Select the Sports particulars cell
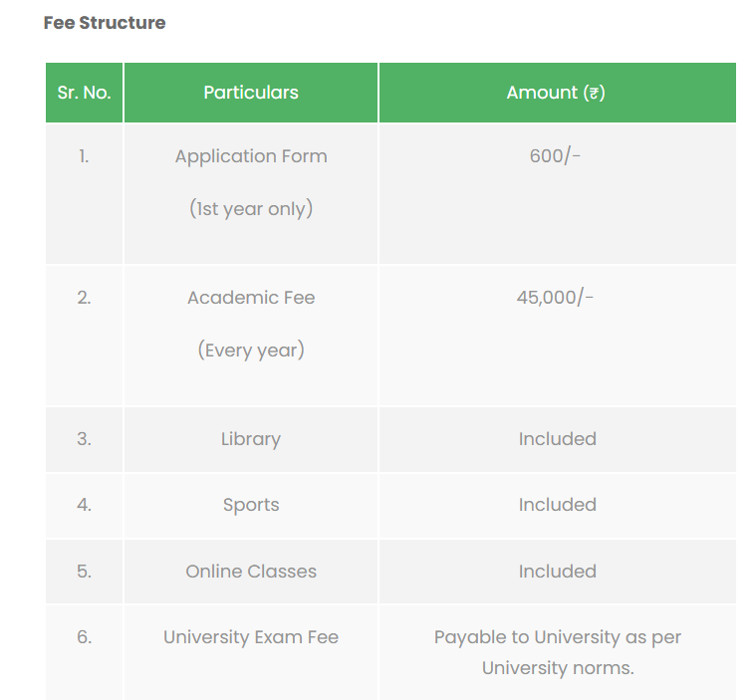Viewport: 756px width, 700px height. (251, 505)
